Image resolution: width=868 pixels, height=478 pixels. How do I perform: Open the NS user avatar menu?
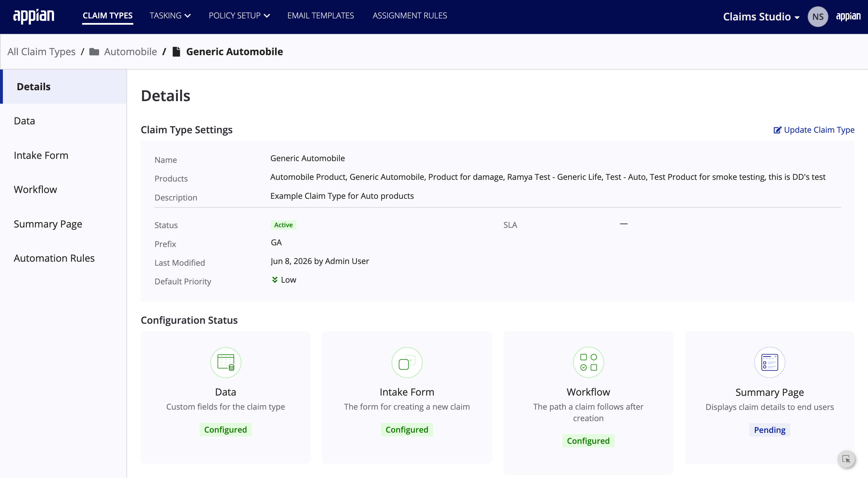817,17
